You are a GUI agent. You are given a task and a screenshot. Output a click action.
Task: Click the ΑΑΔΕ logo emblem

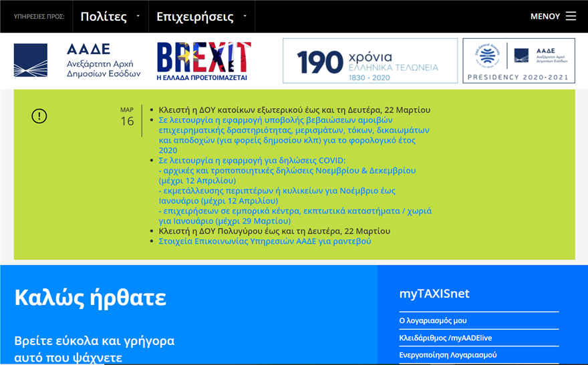(31, 60)
